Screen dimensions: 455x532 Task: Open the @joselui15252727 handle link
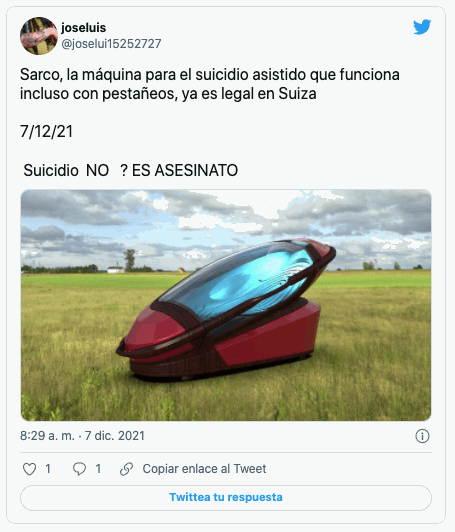tap(111, 44)
